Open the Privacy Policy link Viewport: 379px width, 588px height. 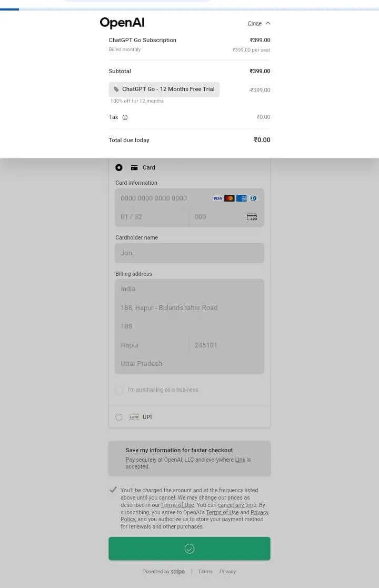260,512
